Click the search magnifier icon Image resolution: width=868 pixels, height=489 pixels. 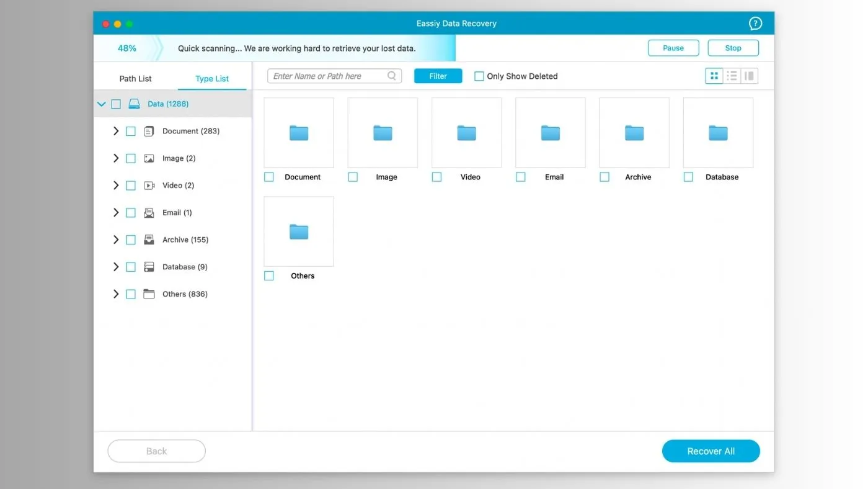(x=392, y=76)
